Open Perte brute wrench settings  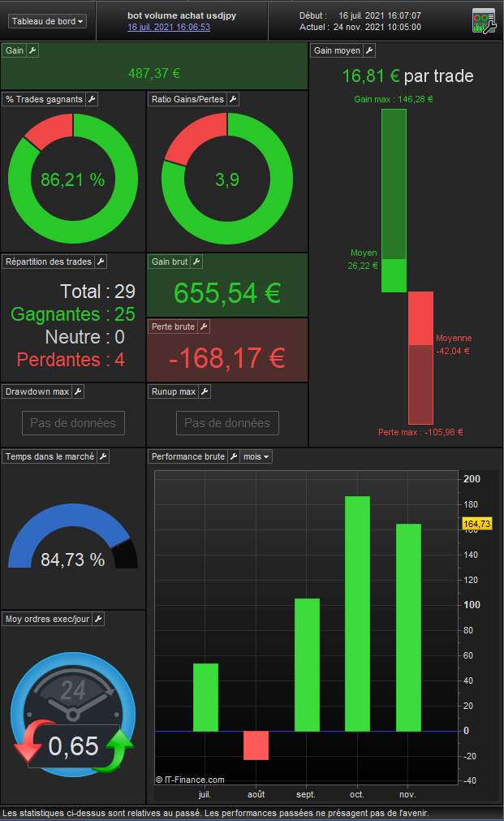tap(204, 326)
